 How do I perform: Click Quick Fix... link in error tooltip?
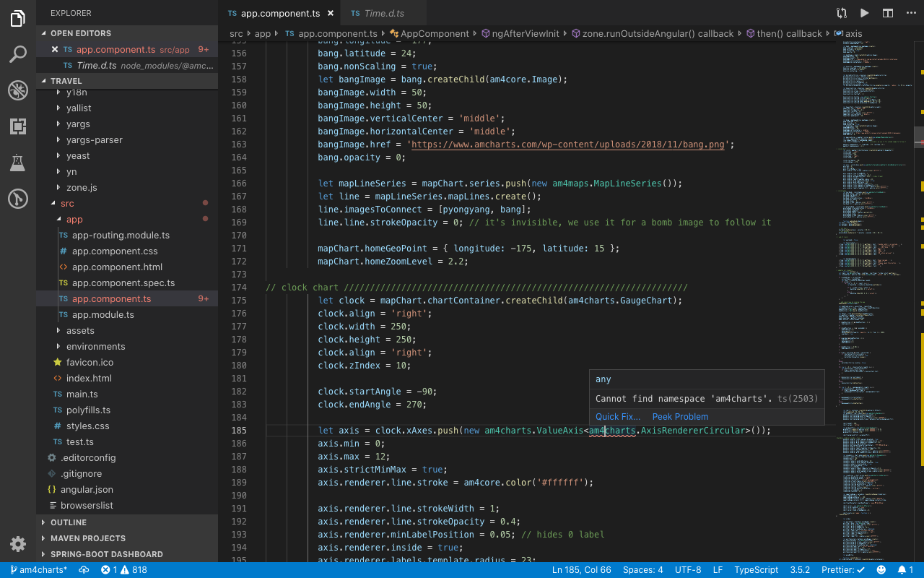pyautogui.click(x=618, y=417)
